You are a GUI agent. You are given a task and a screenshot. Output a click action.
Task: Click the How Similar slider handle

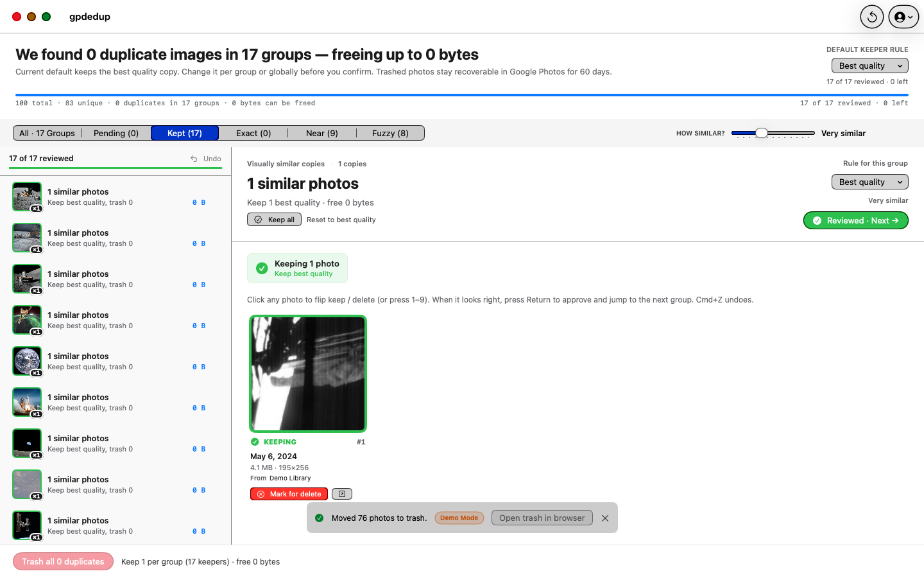click(762, 133)
